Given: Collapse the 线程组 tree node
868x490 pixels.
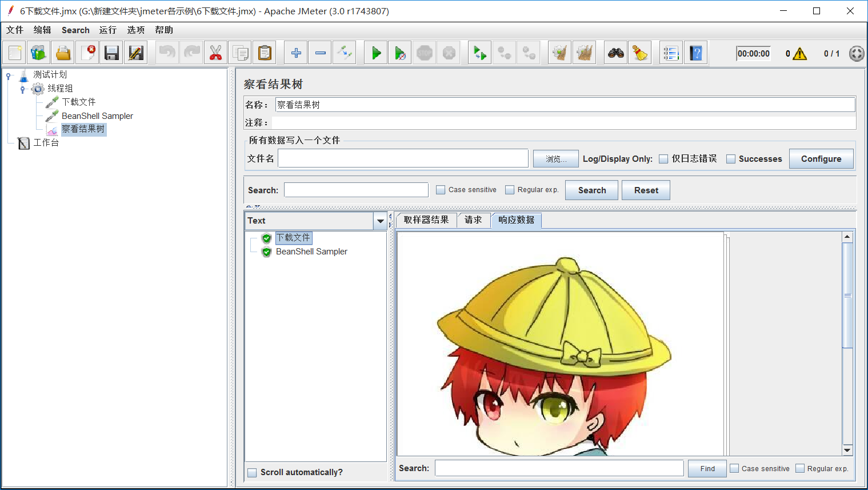Looking at the screenshot, I should pyautogui.click(x=23, y=89).
